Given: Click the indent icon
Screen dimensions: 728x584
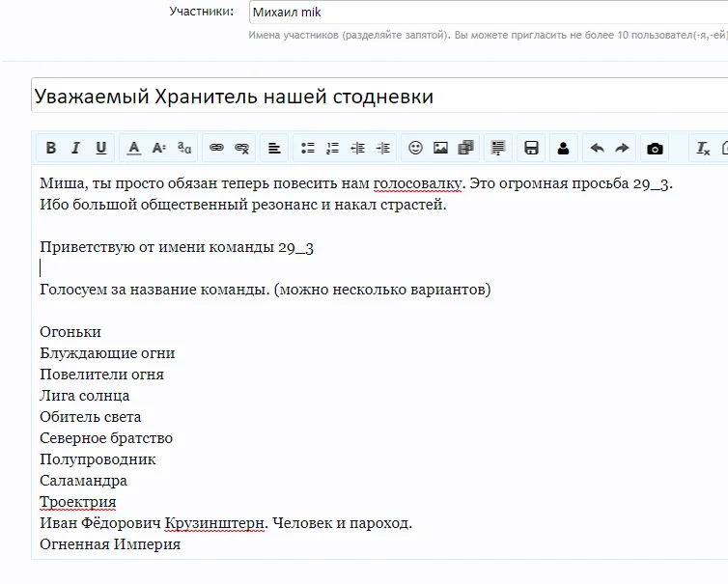Looking at the screenshot, I should click(383, 148).
